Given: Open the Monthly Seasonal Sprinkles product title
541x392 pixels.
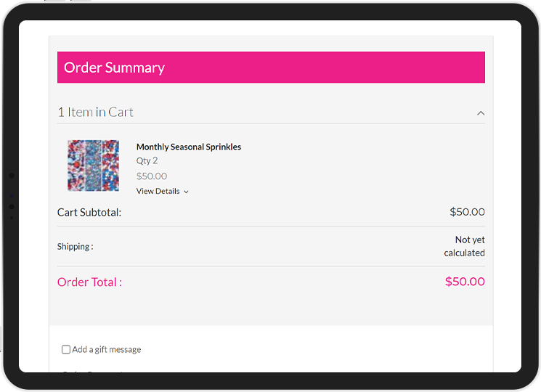Looking at the screenshot, I should coord(189,147).
